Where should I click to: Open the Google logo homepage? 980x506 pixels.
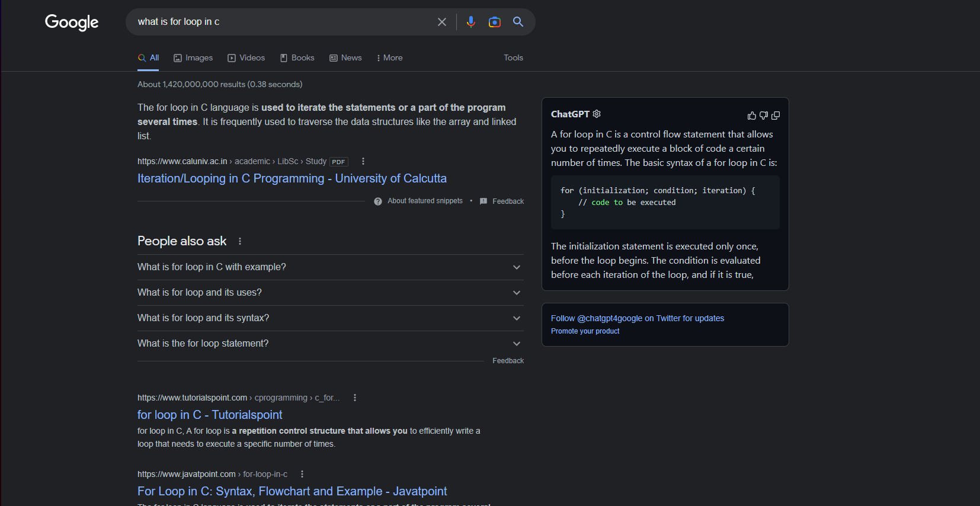click(x=72, y=23)
